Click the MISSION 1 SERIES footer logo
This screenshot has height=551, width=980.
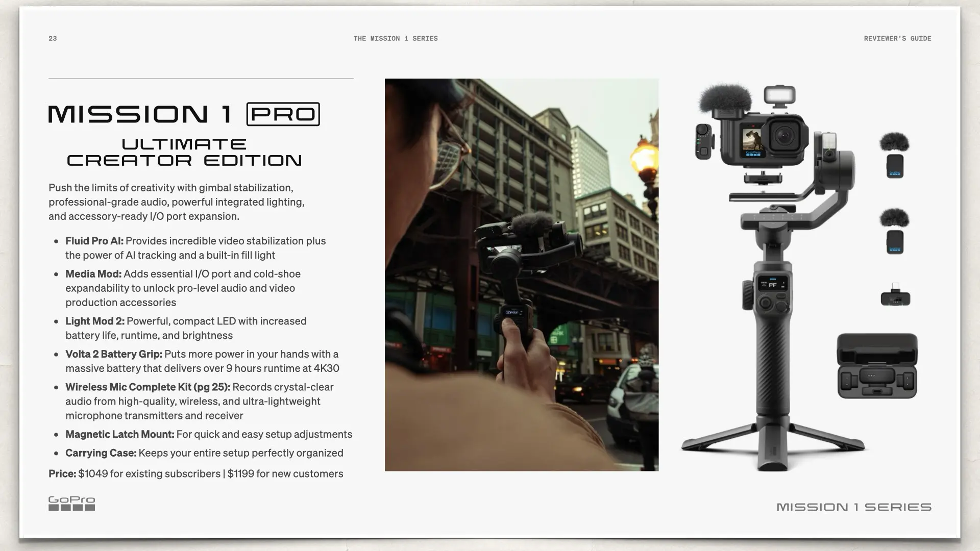click(x=853, y=507)
